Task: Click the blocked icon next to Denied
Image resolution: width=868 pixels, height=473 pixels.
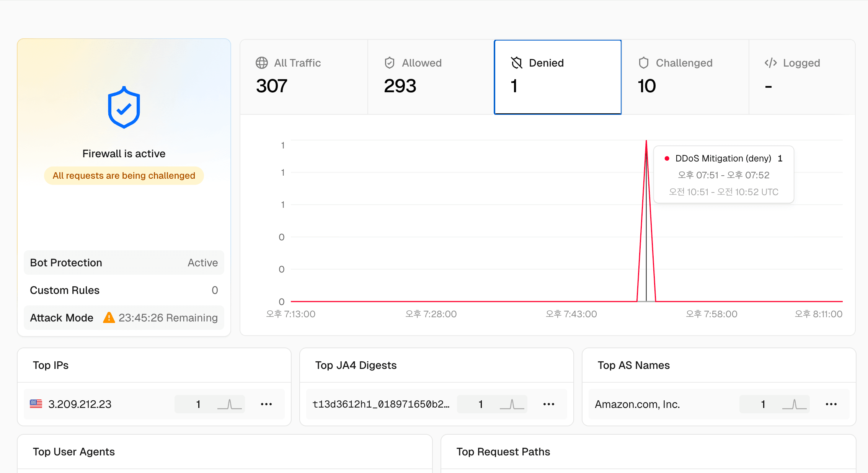Action: 517,63
